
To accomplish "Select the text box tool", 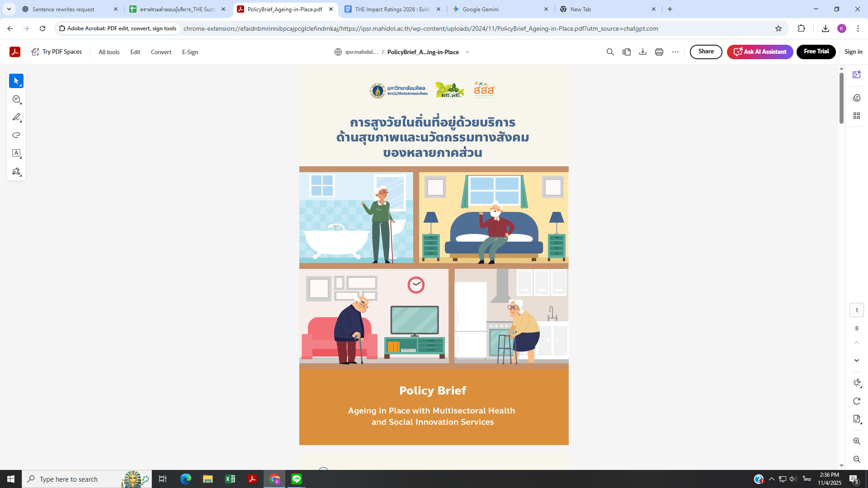I will (x=16, y=153).
